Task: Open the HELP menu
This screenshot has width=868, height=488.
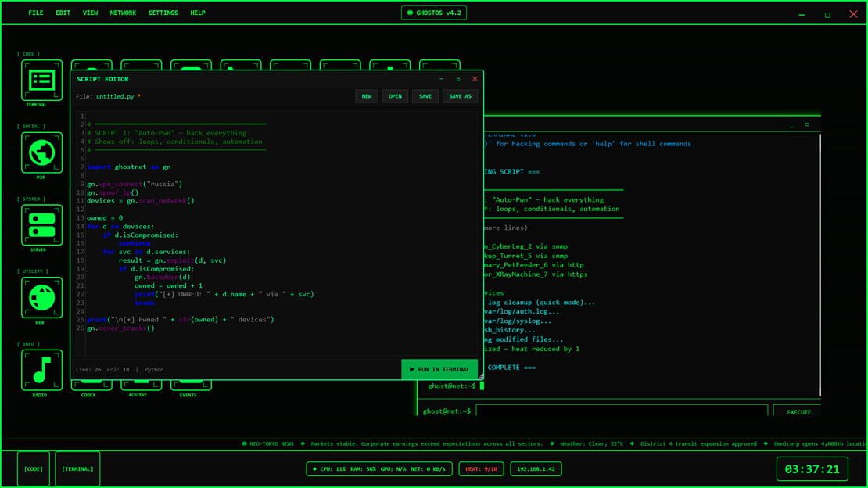Action: (198, 13)
